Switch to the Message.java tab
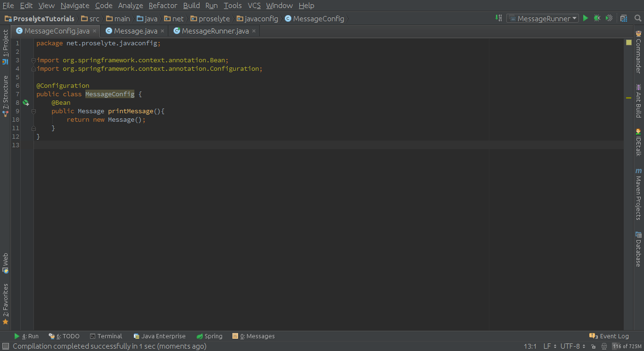Image resolution: width=644 pixels, height=351 pixels. click(x=135, y=31)
